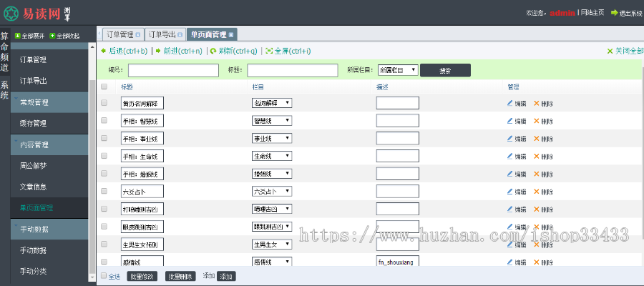The image size is (644, 286).
Task: Click the green 全部收起 collapse-all icon
Action: 52,36
